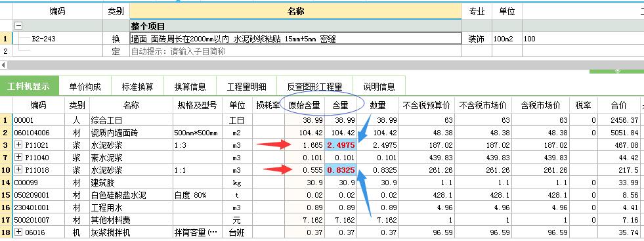Viewport: 644px width, 241px height.
Task: Open the 标准换算 tab
Action: point(138,87)
